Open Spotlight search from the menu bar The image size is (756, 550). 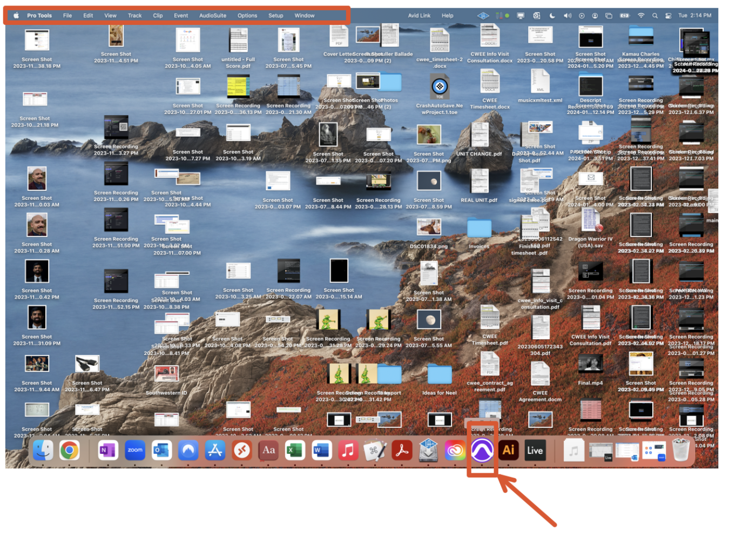[x=655, y=16]
